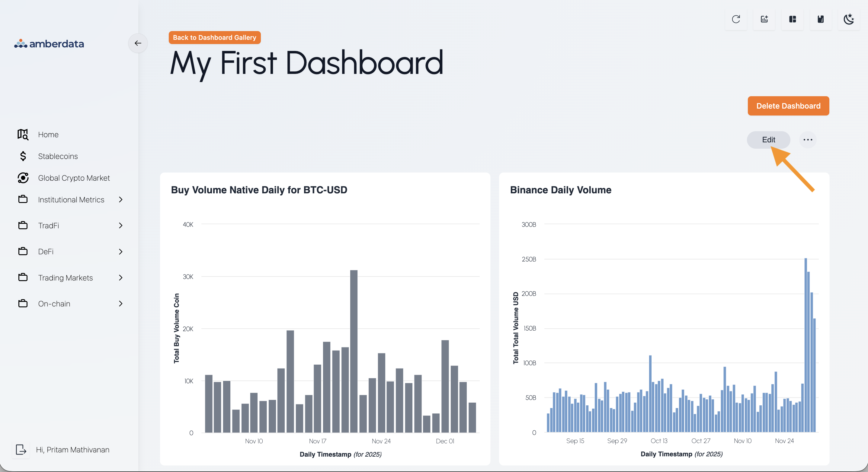Open the three-dots more options menu
Image resolution: width=868 pixels, height=472 pixels.
point(807,140)
